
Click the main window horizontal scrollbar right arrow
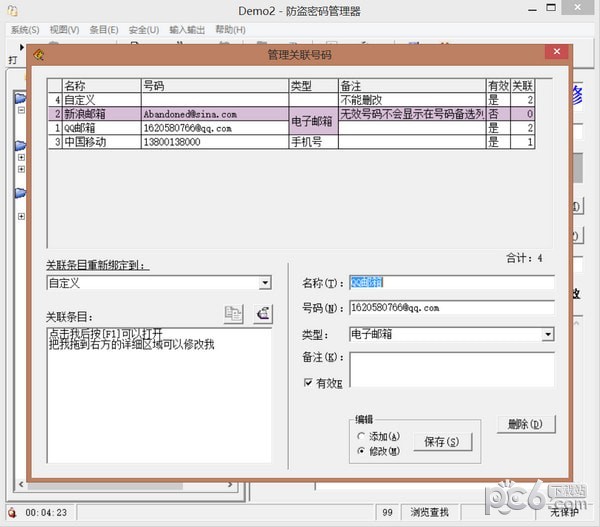point(230,485)
